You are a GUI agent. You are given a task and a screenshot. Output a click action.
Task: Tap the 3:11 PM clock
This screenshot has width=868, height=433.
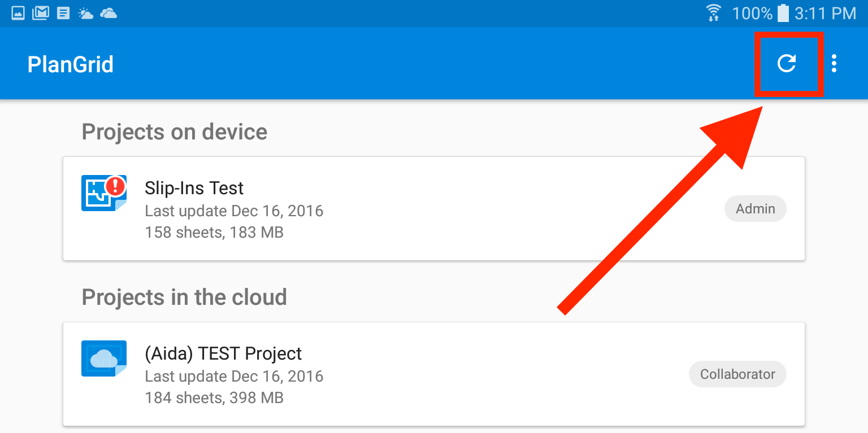[x=825, y=13]
